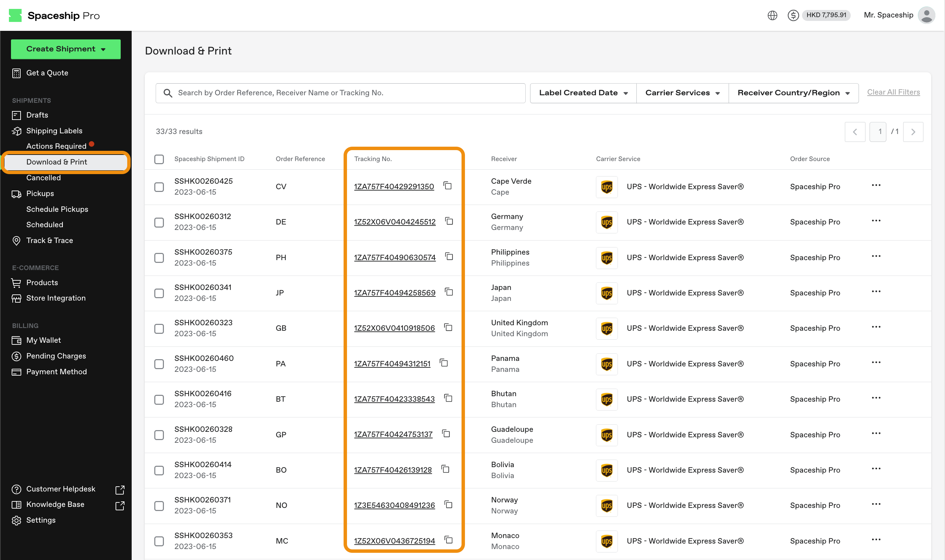The image size is (945, 560).
Task: Click the UPS logo in the Japan row
Action: (606, 293)
